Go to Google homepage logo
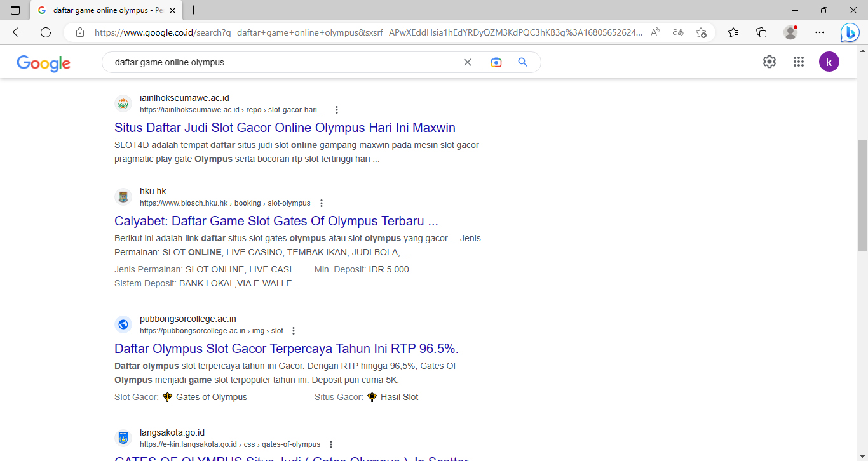 click(x=43, y=63)
